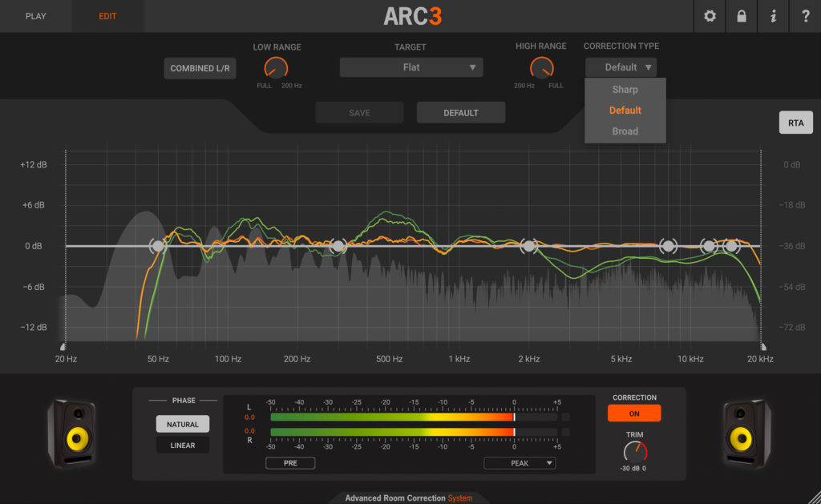Select LINEAR phase mode
The height and width of the screenshot is (504, 821).
(182, 445)
